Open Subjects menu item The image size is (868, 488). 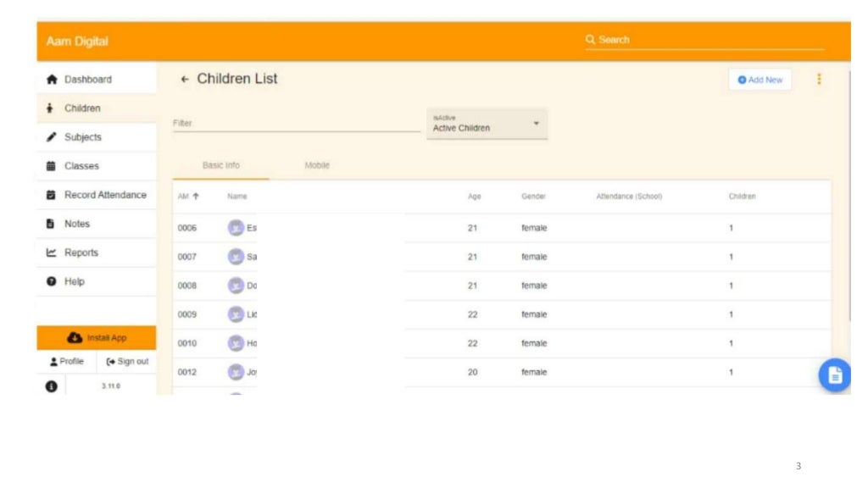97,136
